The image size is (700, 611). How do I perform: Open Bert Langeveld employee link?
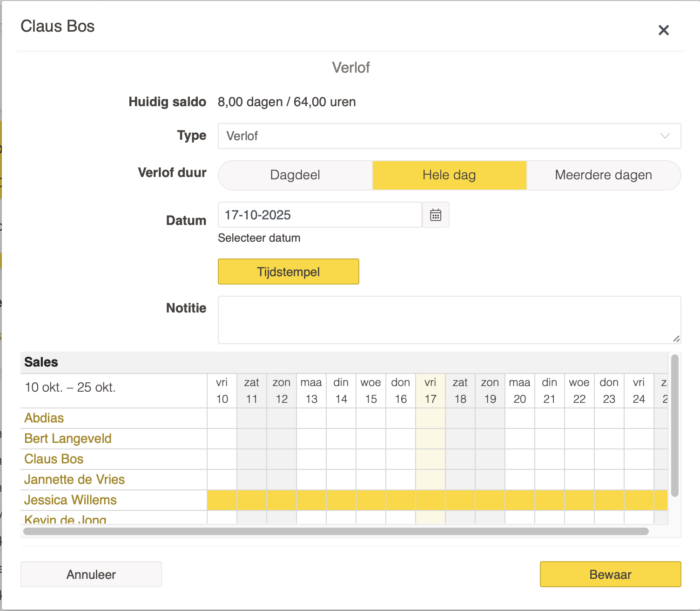pyautogui.click(x=68, y=439)
